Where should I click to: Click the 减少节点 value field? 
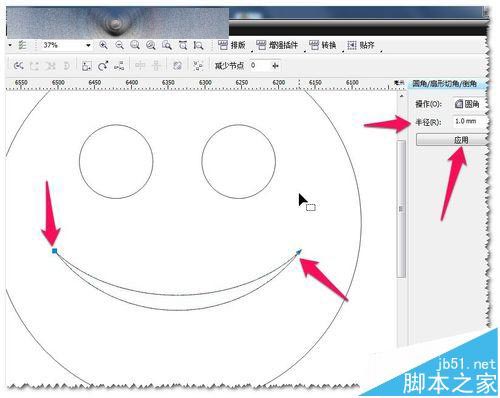[259, 66]
